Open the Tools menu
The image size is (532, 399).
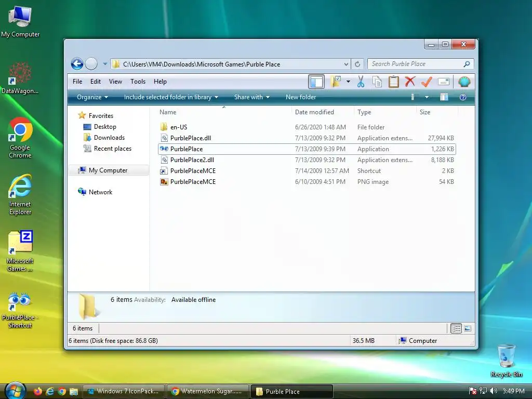coord(138,82)
